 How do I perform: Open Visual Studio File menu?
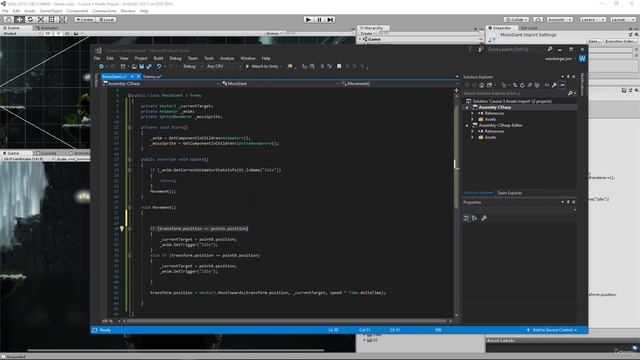(97, 58)
